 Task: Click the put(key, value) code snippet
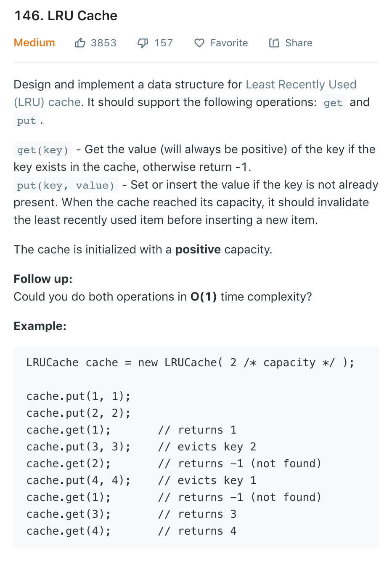click(x=66, y=185)
